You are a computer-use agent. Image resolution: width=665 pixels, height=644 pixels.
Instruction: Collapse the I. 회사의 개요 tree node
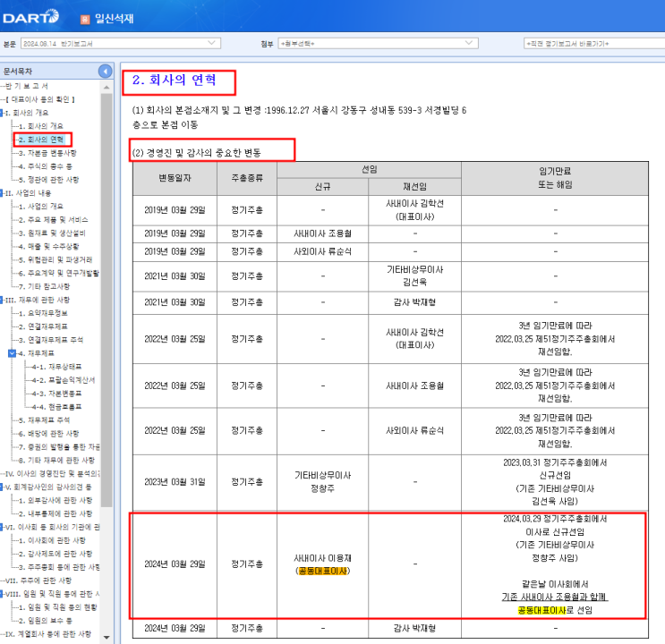point(2,113)
